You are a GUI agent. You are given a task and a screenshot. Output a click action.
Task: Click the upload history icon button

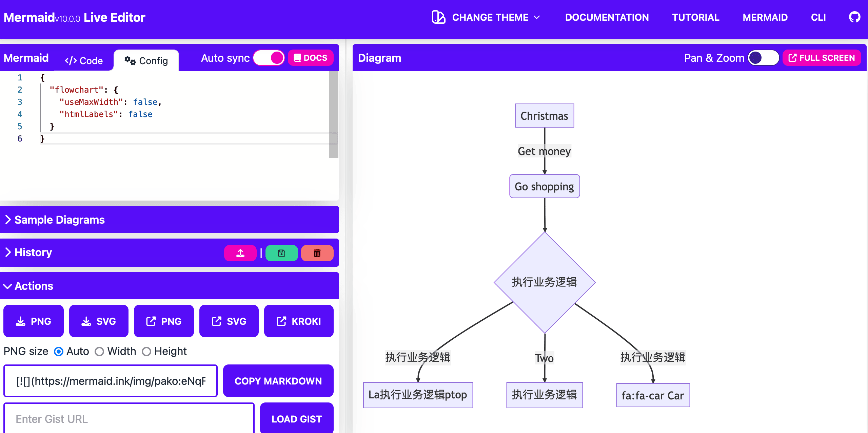tap(240, 253)
